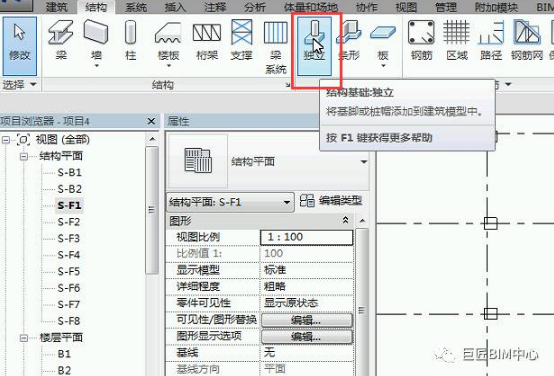Open the S-F5 structural plan
This screenshot has width=554, height=376.
click(x=69, y=271)
